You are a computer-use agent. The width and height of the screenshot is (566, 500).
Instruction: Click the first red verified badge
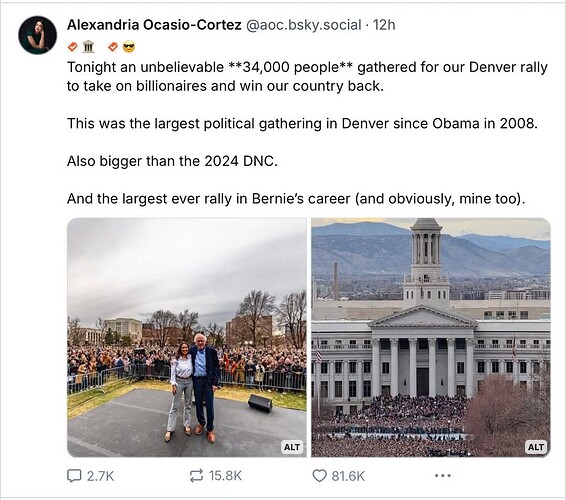(73, 47)
